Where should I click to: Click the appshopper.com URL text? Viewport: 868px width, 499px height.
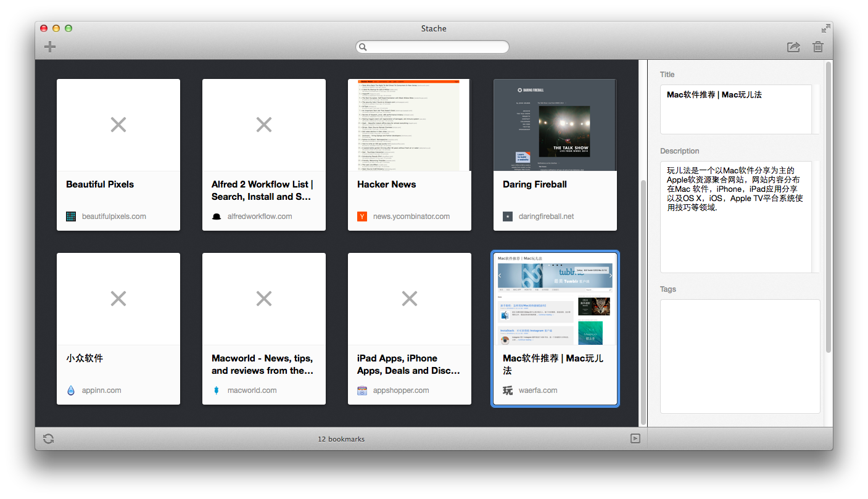click(x=401, y=390)
